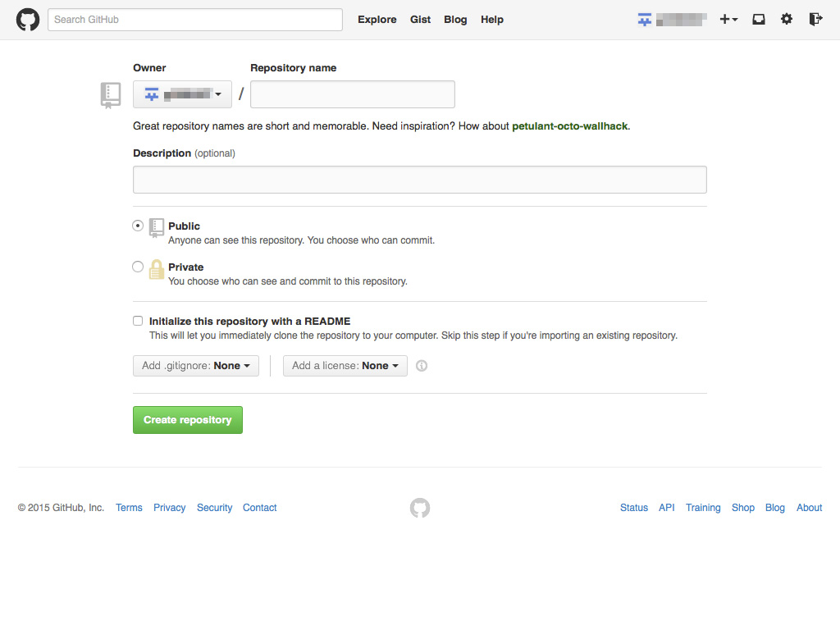Open account settings via the gear icon
The height and width of the screenshot is (630, 840).
pyautogui.click(x=787, y=19)
